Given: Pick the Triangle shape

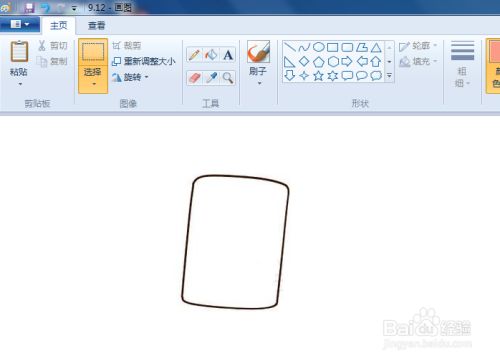Looking at the screenshot, I should coord(376,47).
